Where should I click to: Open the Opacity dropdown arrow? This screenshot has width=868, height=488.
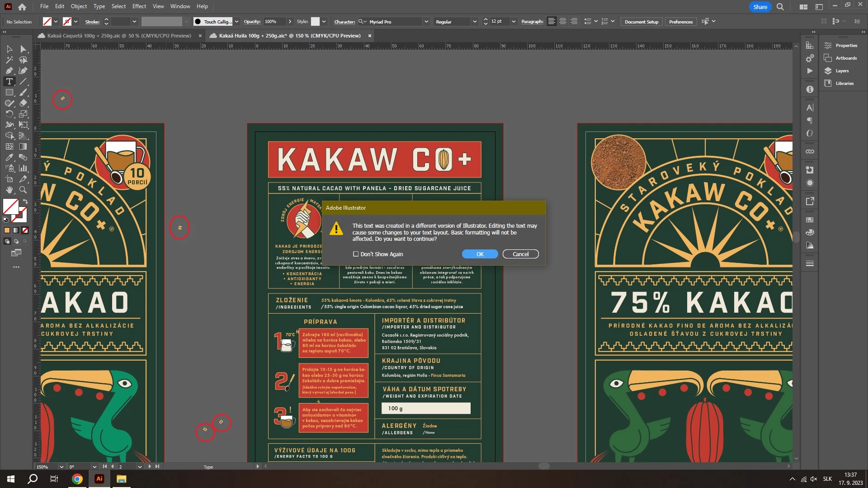point(290,22)
